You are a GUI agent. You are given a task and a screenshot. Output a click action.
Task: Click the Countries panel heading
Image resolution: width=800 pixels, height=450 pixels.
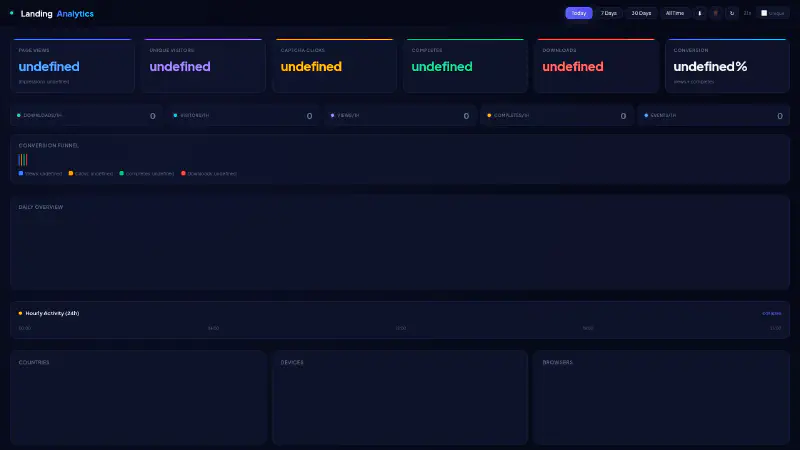point(34,362)
